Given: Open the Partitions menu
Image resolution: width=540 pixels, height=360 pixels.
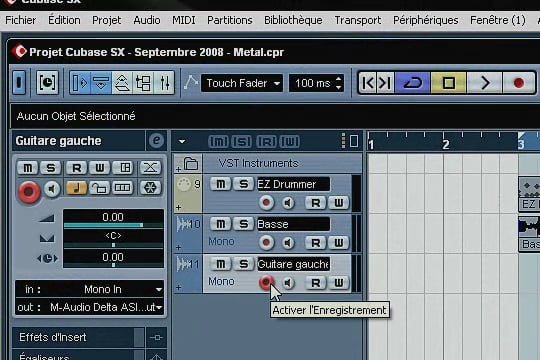Looking at the screenshot, I should pos(230,20).
